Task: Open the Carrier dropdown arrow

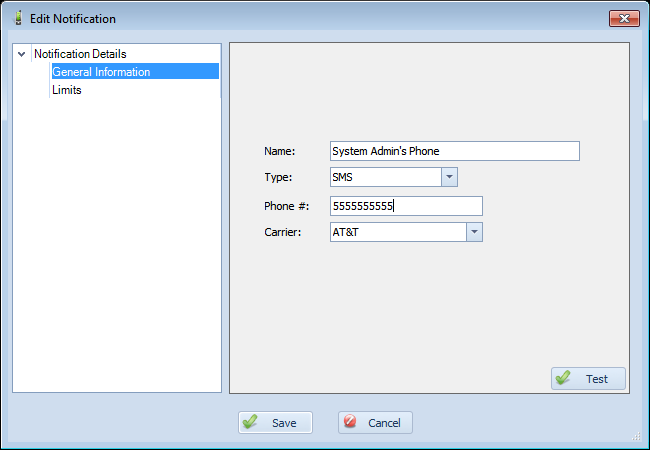Action: tap(474, 232)
